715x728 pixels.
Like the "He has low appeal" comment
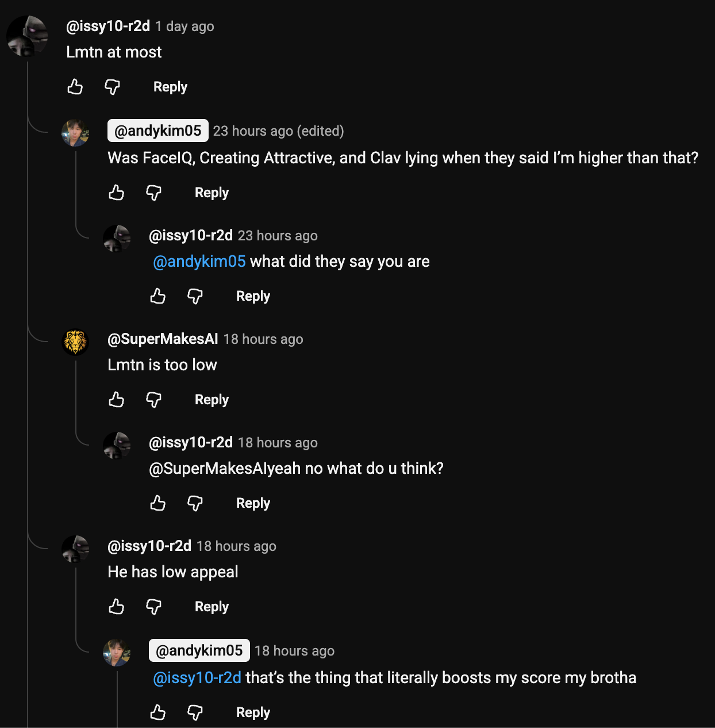(117, 607)
